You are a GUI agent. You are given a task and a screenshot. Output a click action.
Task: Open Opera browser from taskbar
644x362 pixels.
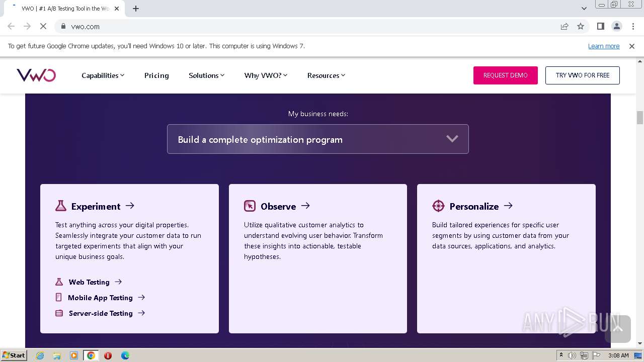coord(108,355)
